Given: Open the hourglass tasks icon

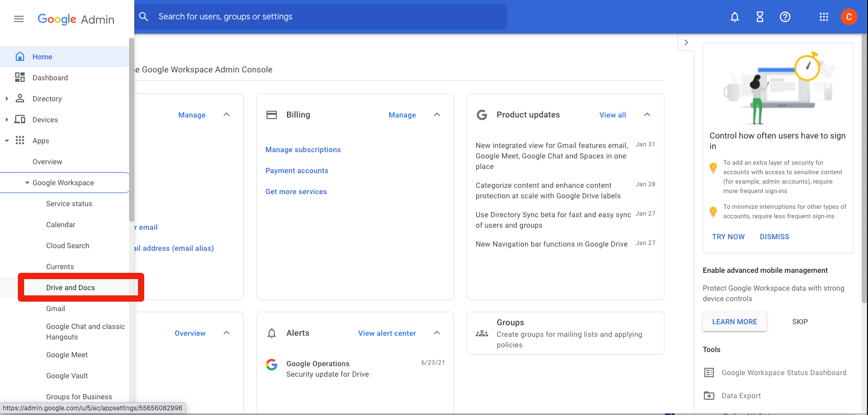Looking at the screenshot, I should (760, 17).
